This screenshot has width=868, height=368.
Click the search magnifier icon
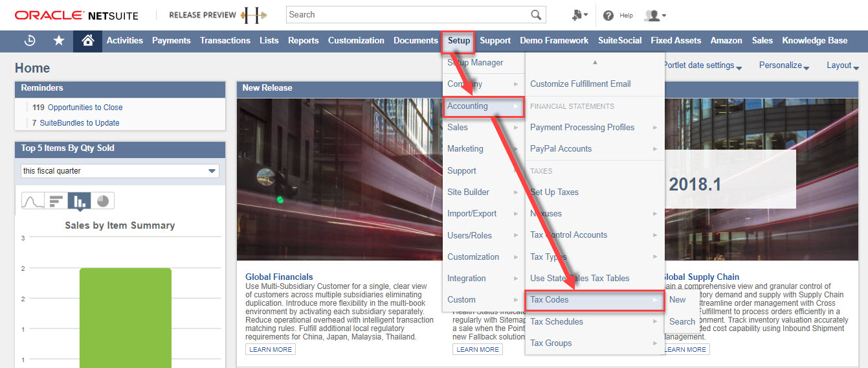click(x=536, y=15)
